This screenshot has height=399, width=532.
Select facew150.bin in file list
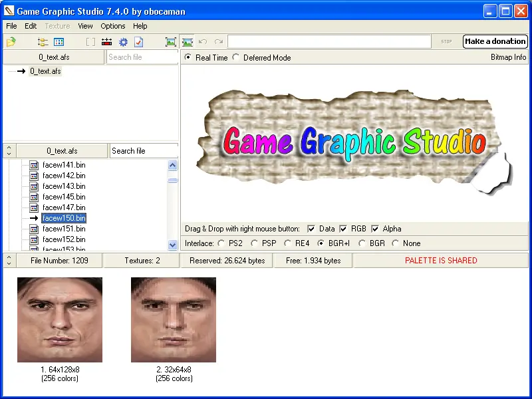64,218
